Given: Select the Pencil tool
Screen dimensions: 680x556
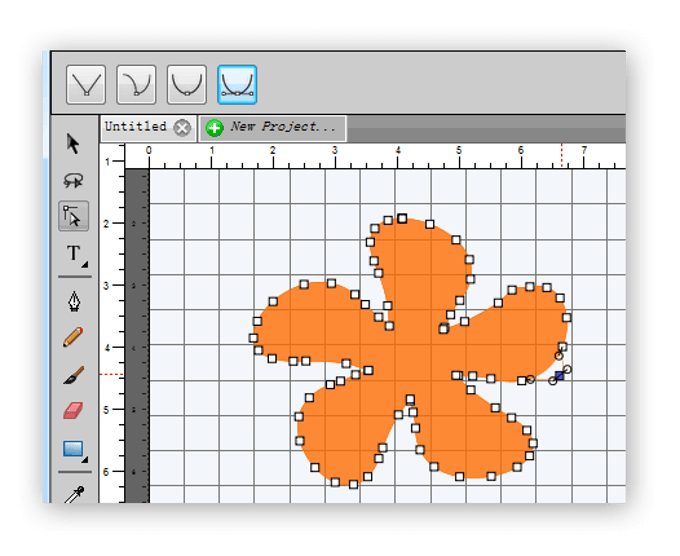Looking at the screenshot, I should pos(73,337).
